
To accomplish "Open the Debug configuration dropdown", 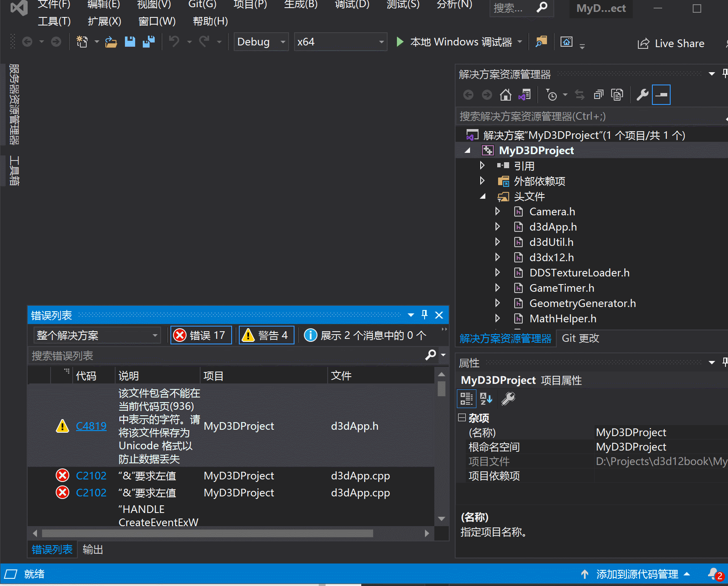I will coord(283,42).
